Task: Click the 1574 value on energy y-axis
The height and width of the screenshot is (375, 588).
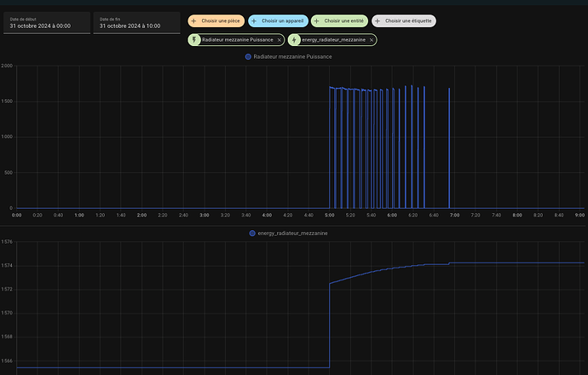Action: pos(7,266)
